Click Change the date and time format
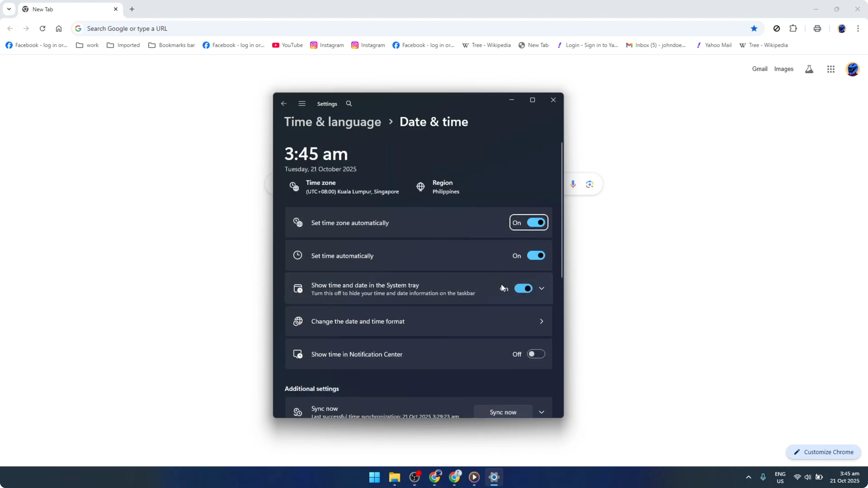868x488 pixels. pos(418,321)
